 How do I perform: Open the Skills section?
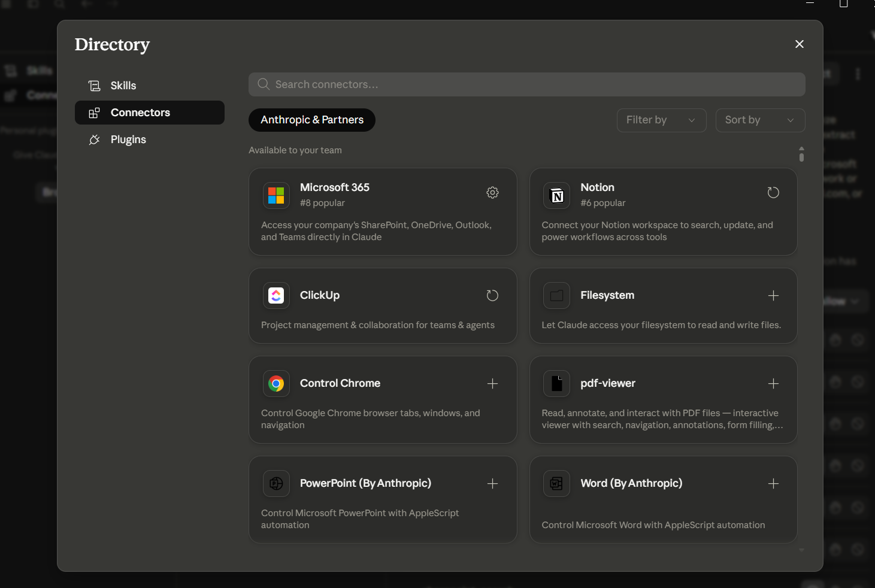(x=150, y=86)
